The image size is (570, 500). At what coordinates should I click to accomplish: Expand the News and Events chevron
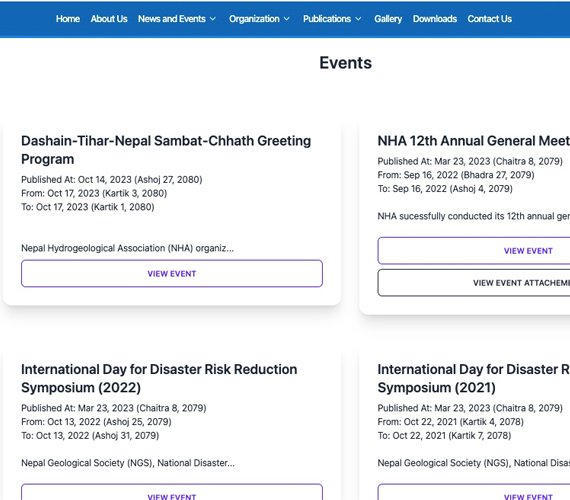coord(213,19)
